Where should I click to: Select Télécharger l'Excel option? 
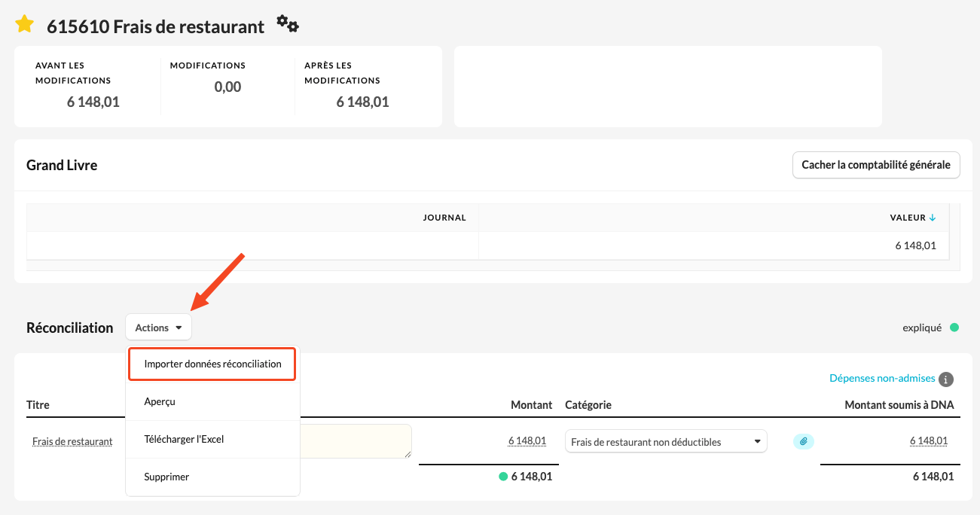tap(184, 439)
